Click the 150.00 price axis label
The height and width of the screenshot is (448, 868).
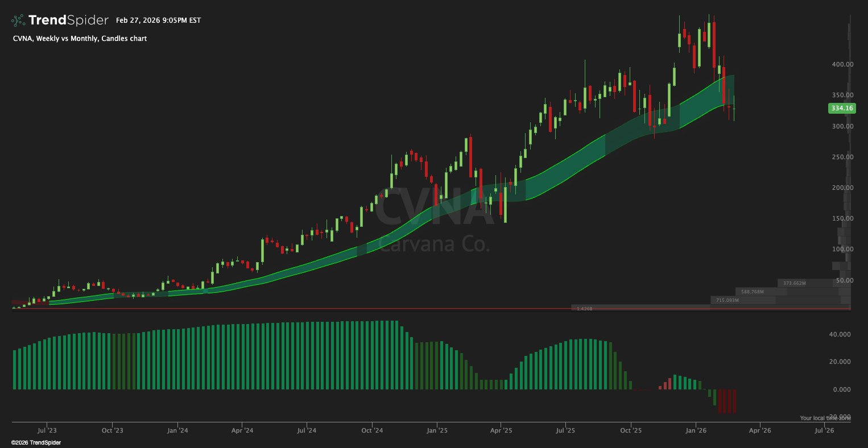pyautogui.click(x=842, y=218)
